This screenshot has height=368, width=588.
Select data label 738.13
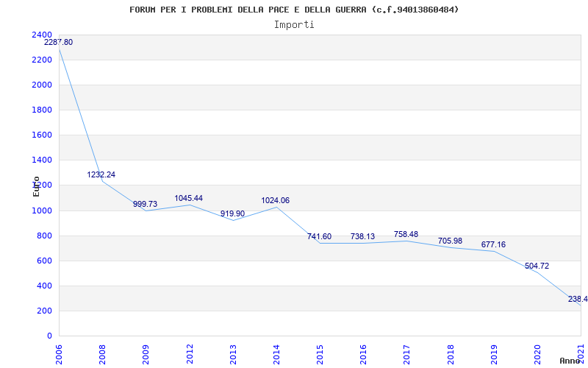pyautogui.click(x=362, y=236)
